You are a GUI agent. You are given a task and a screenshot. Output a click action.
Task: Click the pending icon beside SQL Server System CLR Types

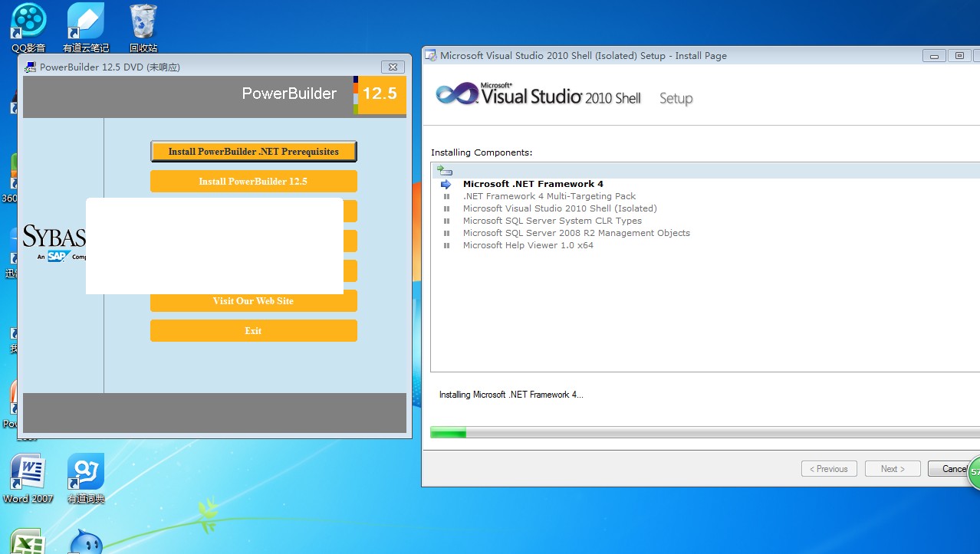(x=446, y=221)
